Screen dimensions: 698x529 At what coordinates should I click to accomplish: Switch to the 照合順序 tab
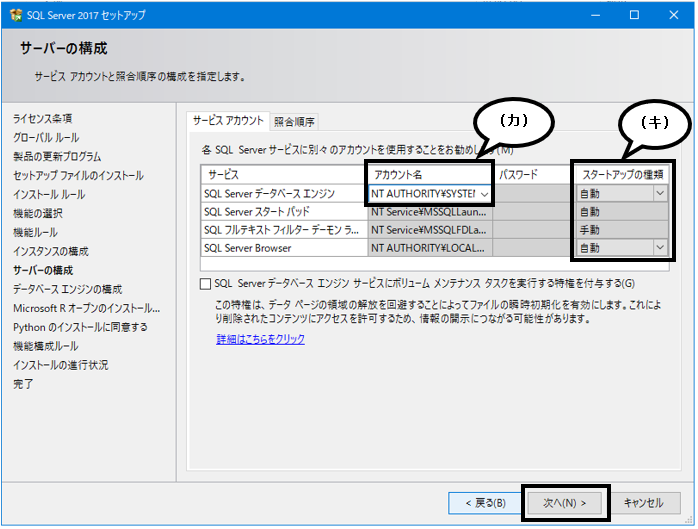point(294,122)
